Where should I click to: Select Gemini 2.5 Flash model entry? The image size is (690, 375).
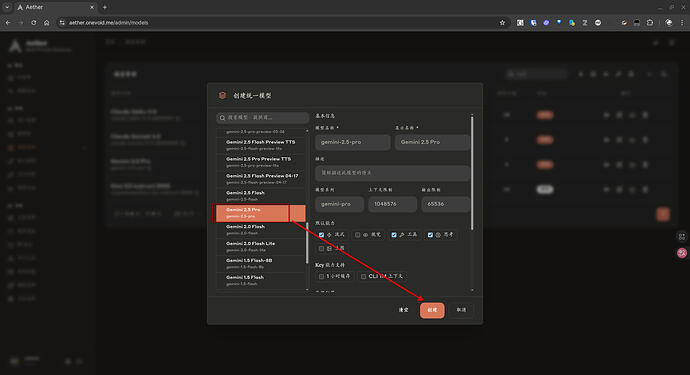[261, 195]
